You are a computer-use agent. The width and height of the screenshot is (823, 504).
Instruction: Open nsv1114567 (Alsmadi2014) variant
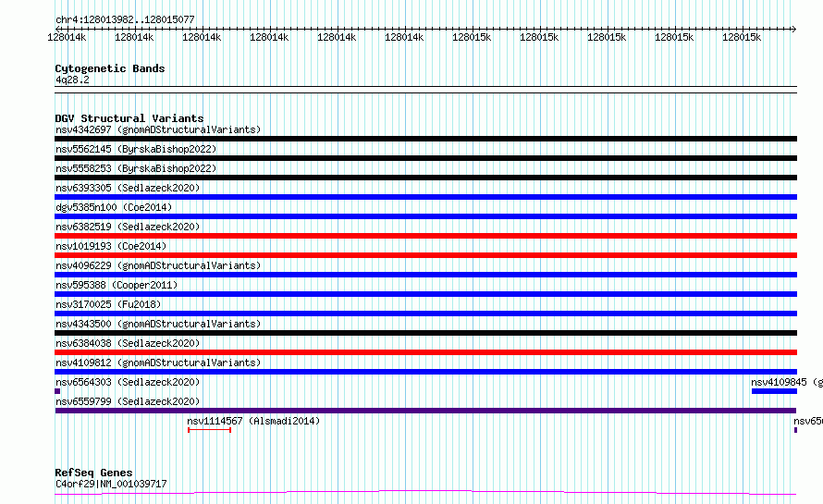tap(253, 421)
